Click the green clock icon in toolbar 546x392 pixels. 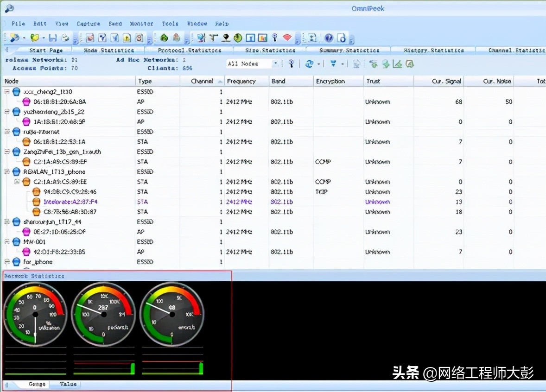coord(238,38)
